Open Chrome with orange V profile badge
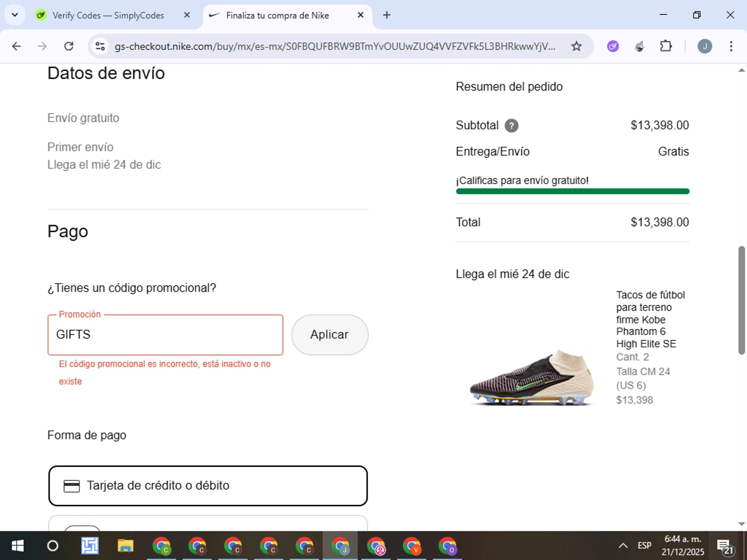747x560 pixels. (412, 546)
